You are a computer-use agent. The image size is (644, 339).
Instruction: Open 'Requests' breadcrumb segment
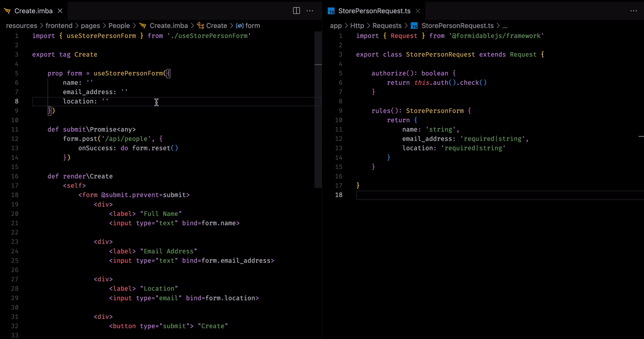tap(387, 26)
